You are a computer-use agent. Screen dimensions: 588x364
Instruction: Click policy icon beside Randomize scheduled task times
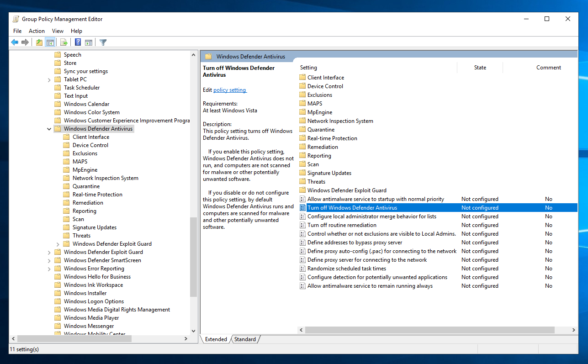coord(302,269)
